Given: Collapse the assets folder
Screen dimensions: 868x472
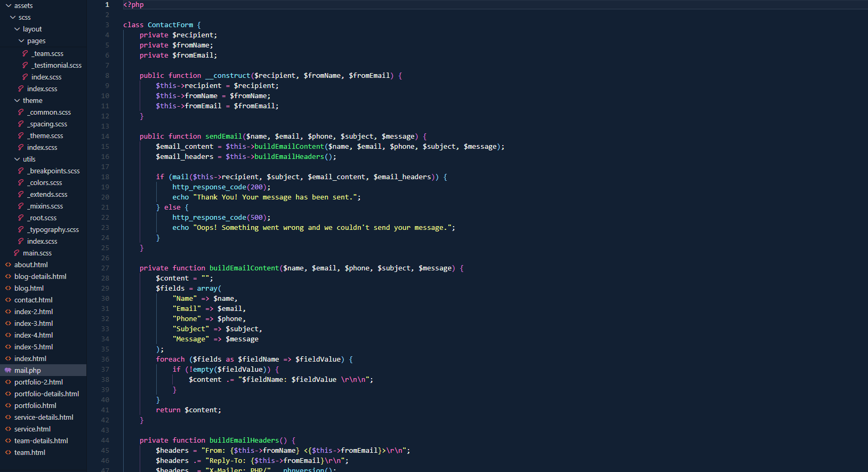Looking at the screenshot, I should point(9,5).
